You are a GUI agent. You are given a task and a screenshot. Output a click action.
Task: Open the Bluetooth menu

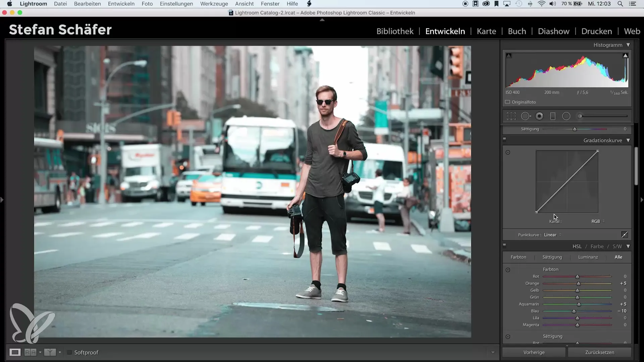pyautogui.click(x=530, y=4)
